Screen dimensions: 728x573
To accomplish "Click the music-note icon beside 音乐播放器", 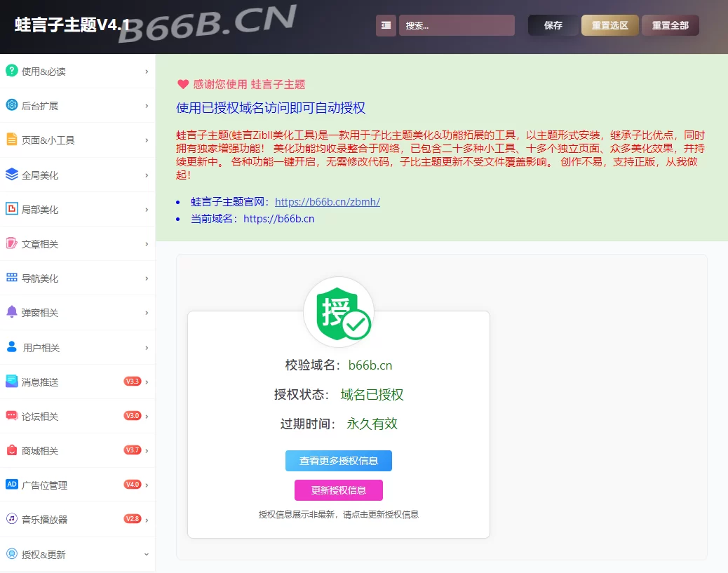I will 12,519.
